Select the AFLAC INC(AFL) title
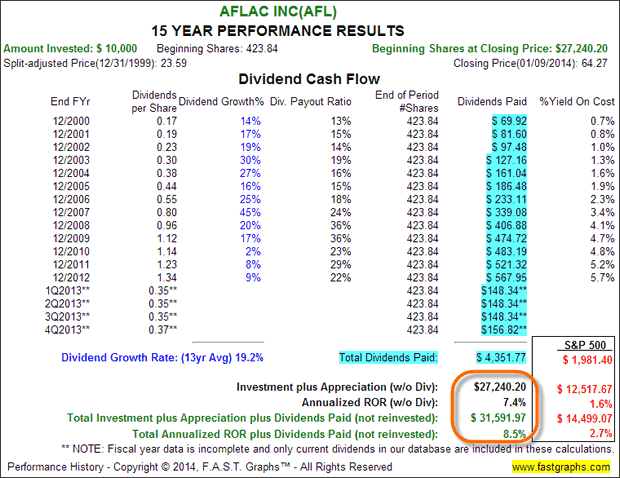This screenshot has width=620, height=478. (278, 11)
